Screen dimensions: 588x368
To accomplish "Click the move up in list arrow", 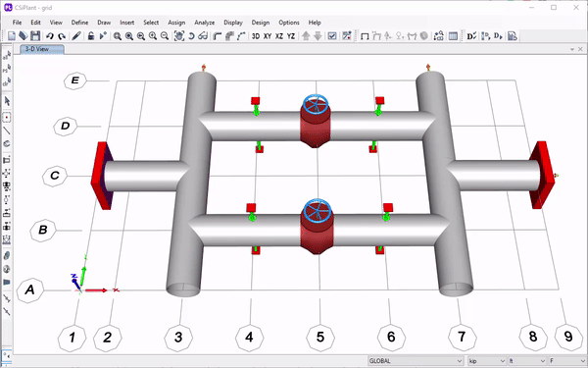I will click(306, 36).
